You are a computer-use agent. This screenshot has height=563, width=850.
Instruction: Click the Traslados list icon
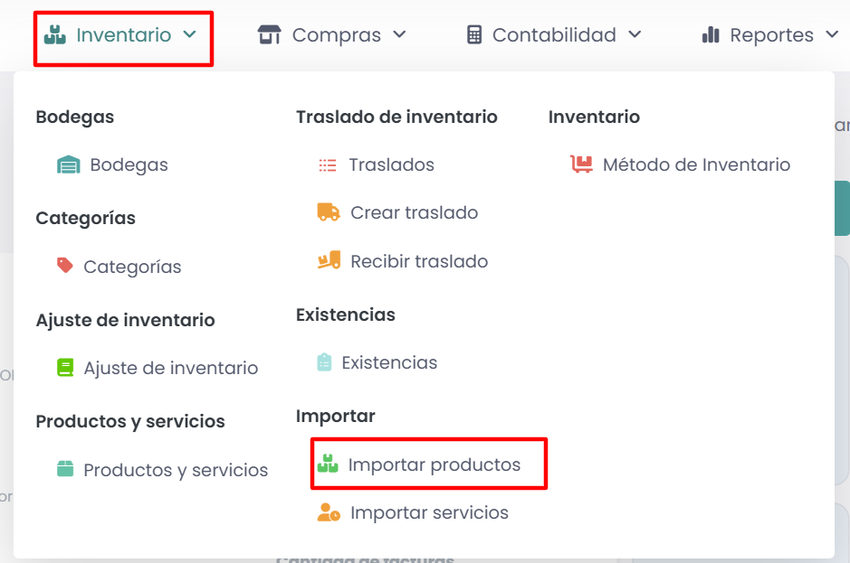pos(327,165)
